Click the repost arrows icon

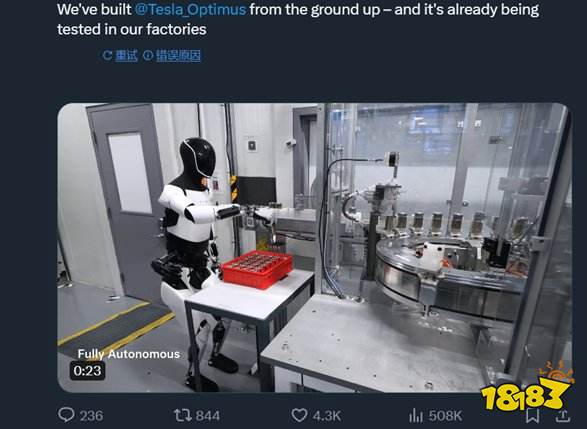click(183, 415)
